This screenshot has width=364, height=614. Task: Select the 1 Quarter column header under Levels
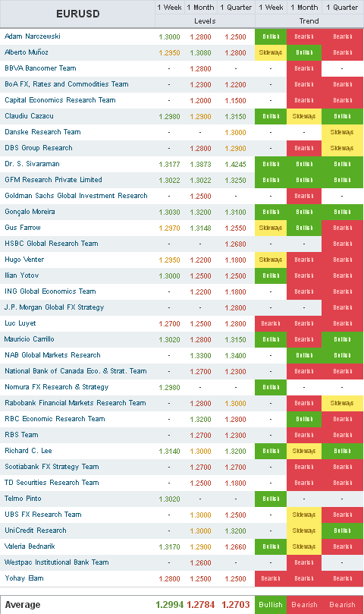point(236,8)
